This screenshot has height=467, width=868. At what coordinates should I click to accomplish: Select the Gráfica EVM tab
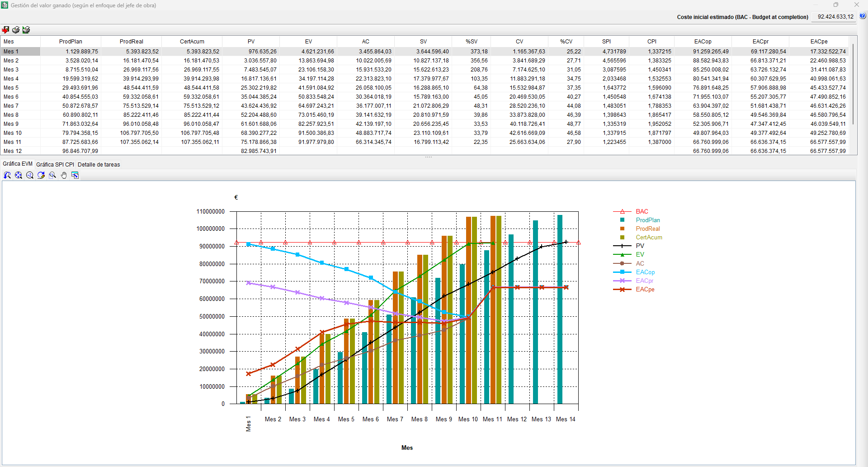click(18, 164)
